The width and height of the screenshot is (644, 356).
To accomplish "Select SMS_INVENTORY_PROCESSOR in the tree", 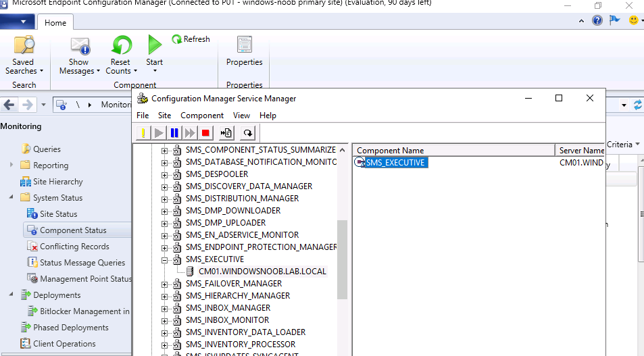I will point(241,345).
